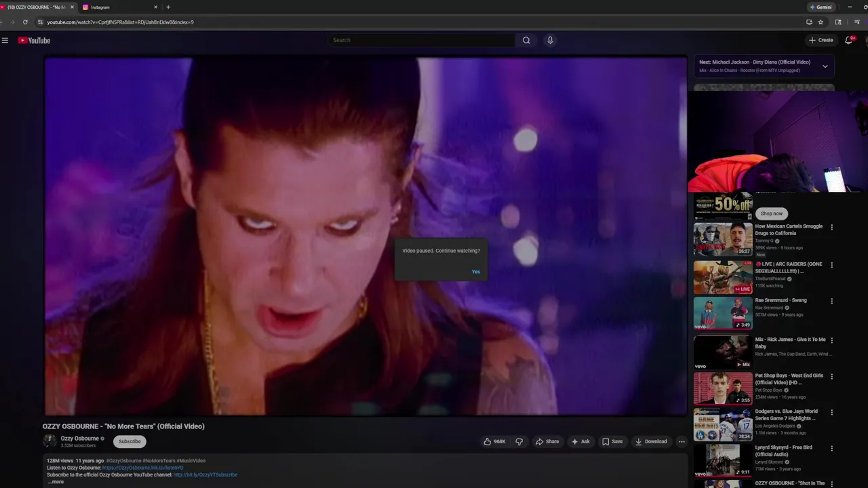Click the #NoMoreTears hashtag
The width and height of the screenshot is (868, 488).
tap(158, 461)
